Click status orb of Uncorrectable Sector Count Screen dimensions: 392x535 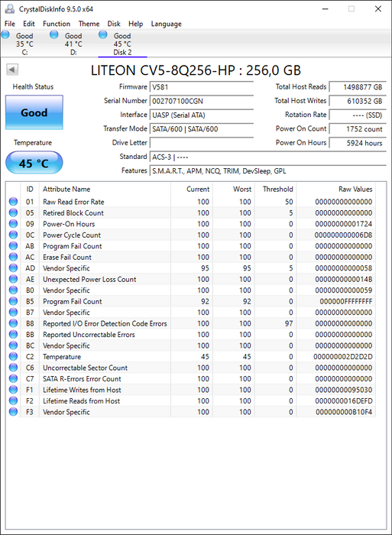[13, 368]
